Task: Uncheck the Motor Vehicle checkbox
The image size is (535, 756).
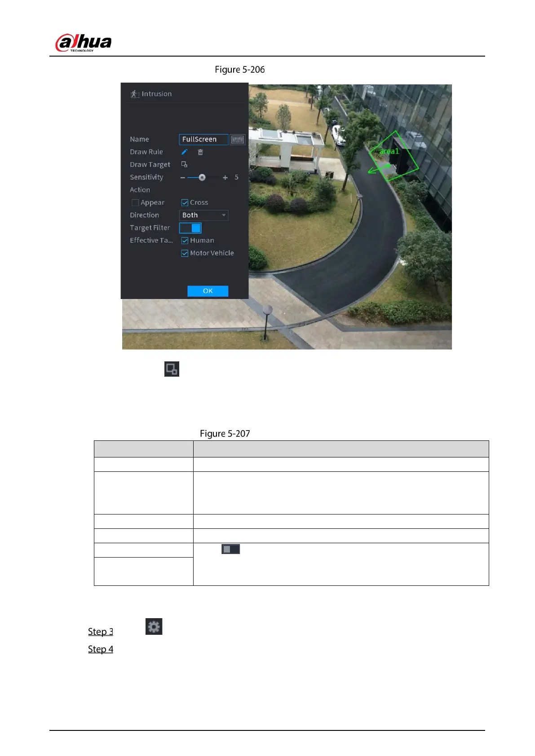Action: [185, 253]
